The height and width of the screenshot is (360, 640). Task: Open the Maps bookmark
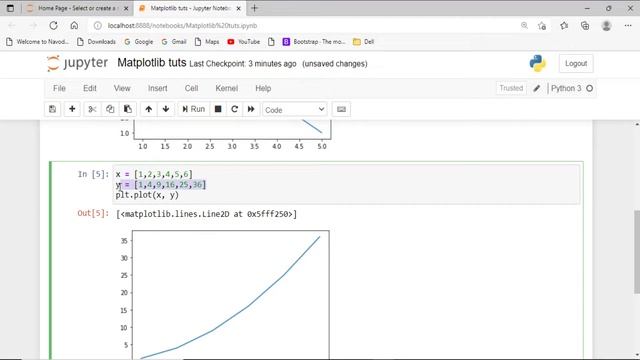(207, 42)
